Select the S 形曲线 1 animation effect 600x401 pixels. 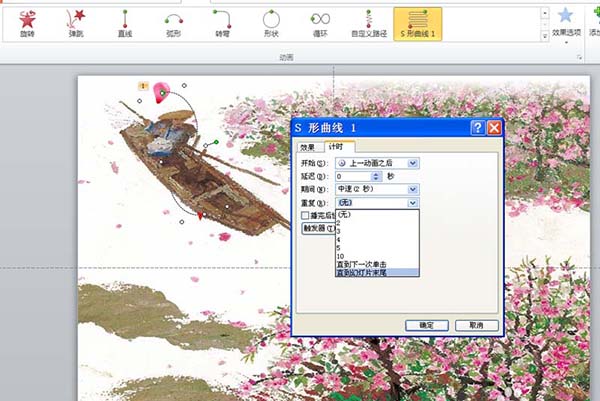[417, 24]
